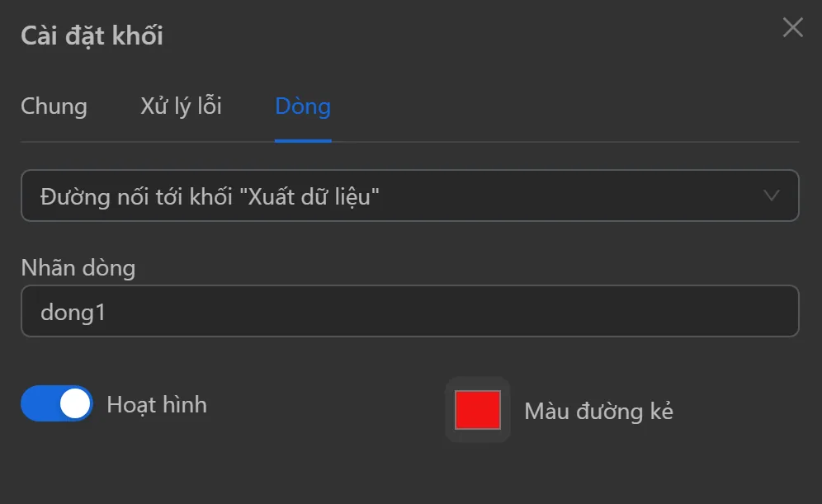The image size is (822, 504).
Task: Switch to the Chung tab
Action: [54, 106]
